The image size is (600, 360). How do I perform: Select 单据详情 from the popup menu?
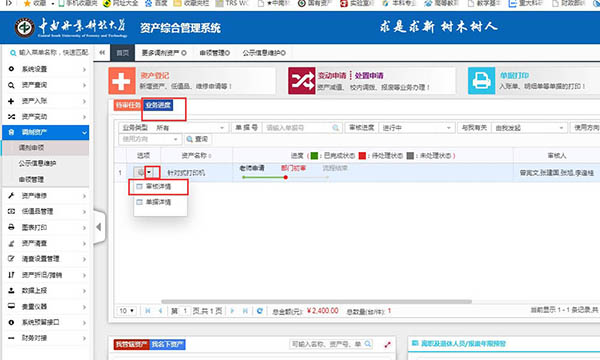(x=158, y=202)
